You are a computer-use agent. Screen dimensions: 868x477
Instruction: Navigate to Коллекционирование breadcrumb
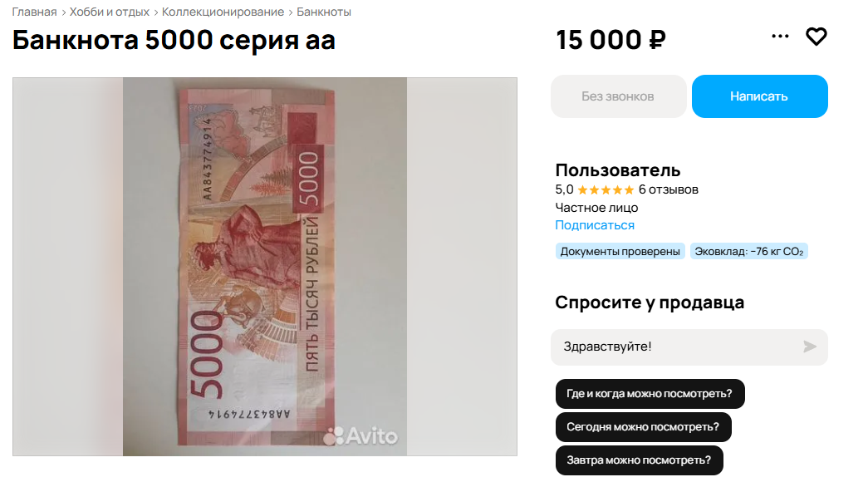tap(223, 12)
